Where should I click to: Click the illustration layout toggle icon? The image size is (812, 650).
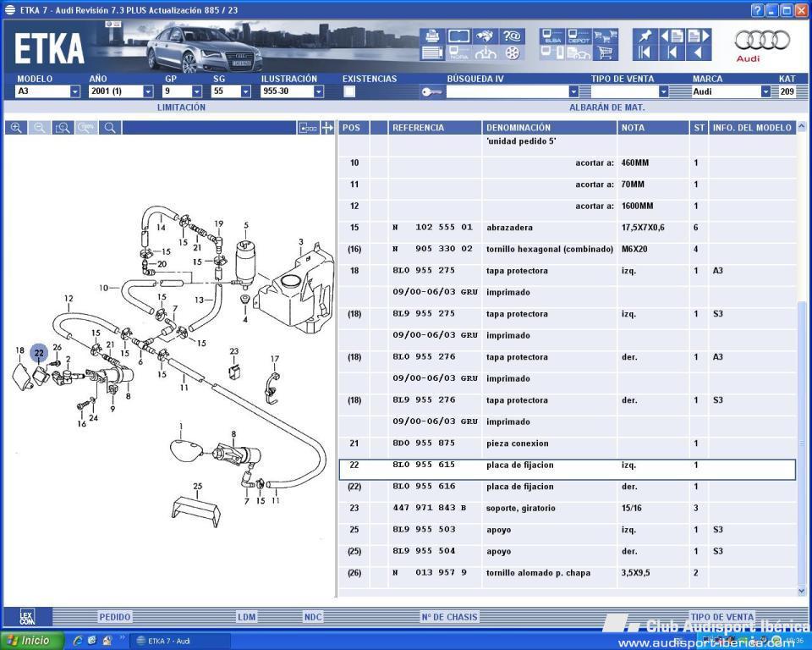pos(308,128)
